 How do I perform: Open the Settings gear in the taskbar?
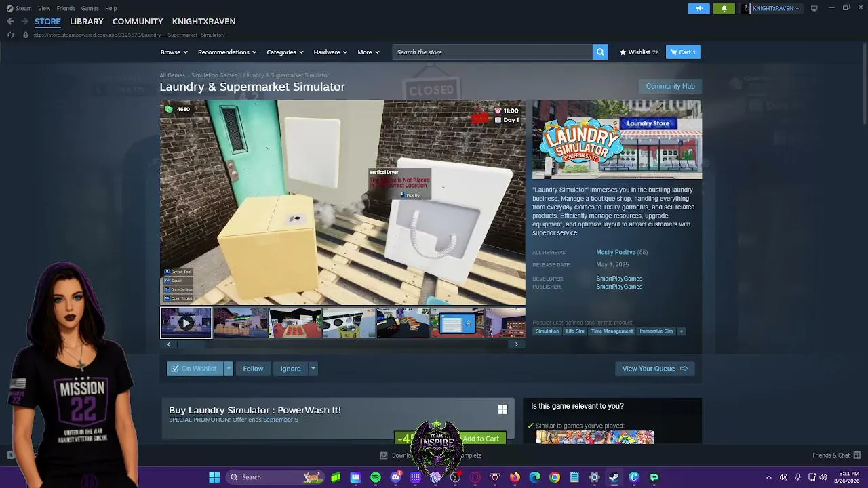tap(594, 477)
